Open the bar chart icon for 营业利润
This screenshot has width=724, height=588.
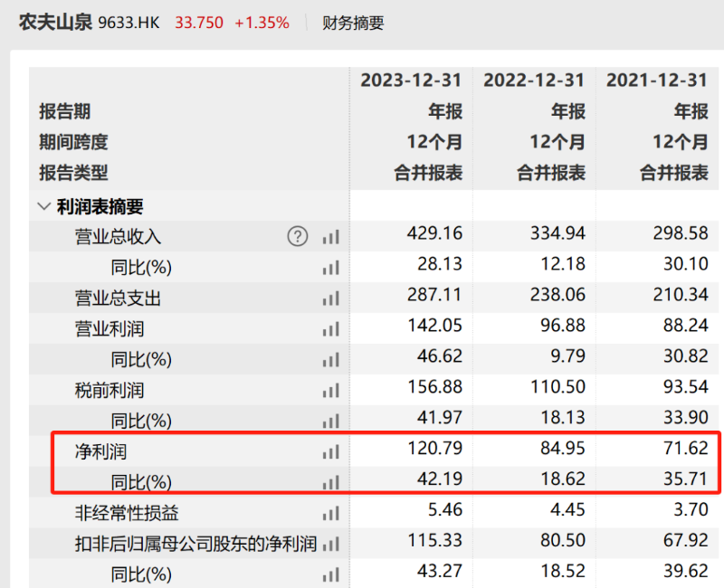point(331,328)
